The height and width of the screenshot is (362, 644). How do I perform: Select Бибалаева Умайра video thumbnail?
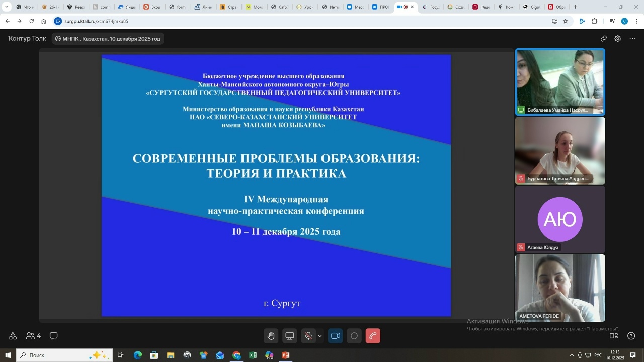(560, 82)
